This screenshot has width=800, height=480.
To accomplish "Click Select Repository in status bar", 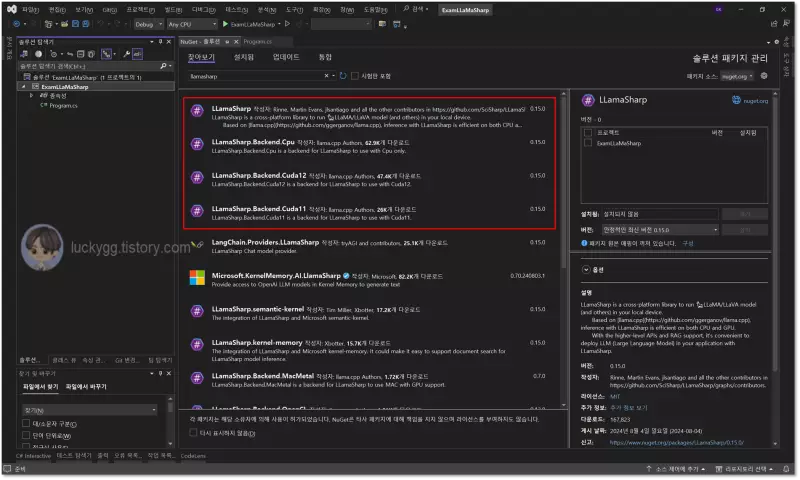I will coord(744,469).
